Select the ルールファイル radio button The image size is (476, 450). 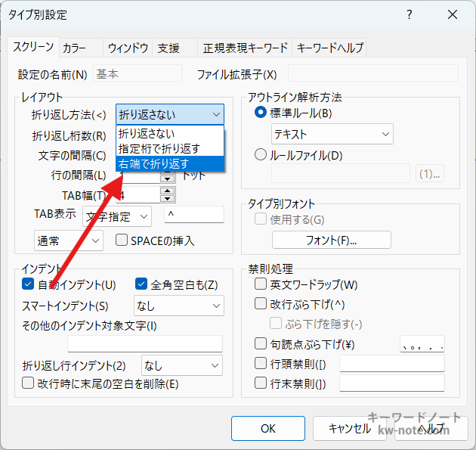coord(261,155)
